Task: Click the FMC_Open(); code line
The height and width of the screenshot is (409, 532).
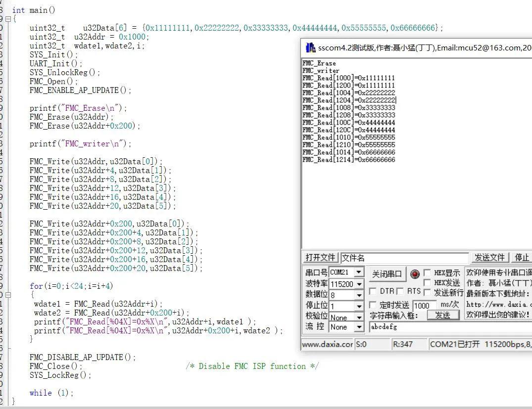Action: tap(53, 82)
